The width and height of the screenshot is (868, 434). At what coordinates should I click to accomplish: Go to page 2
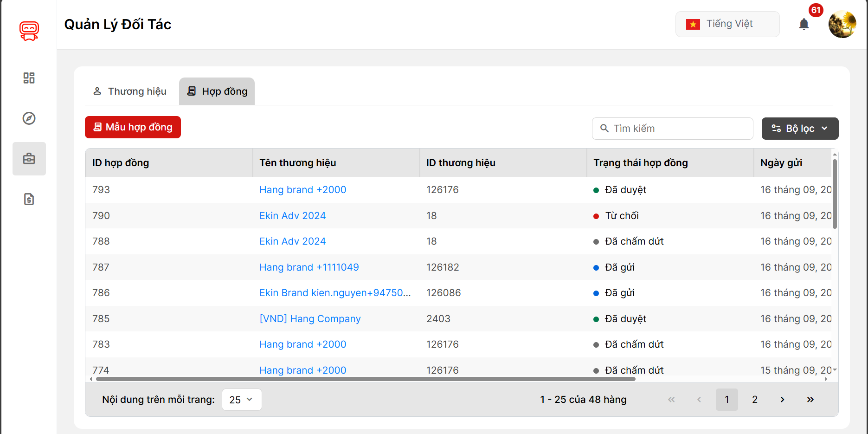point(755,400)
